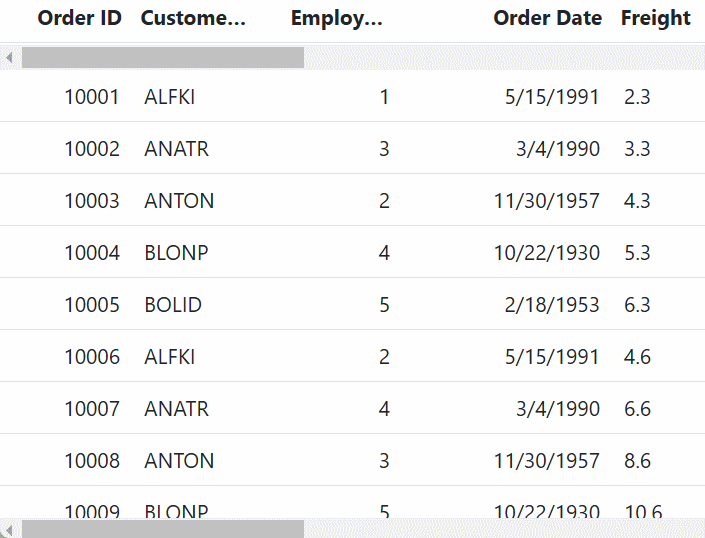Click the bottom scrollbar left arrow
This screenshot has width=705, height=538.
pyautogui.click(x=9, y=529)
